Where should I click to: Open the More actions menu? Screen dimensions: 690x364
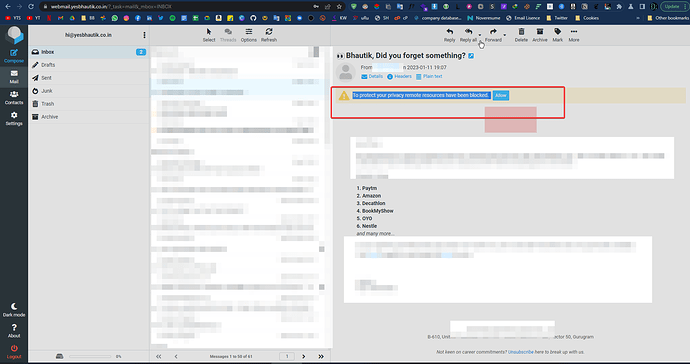pos(574,35)
